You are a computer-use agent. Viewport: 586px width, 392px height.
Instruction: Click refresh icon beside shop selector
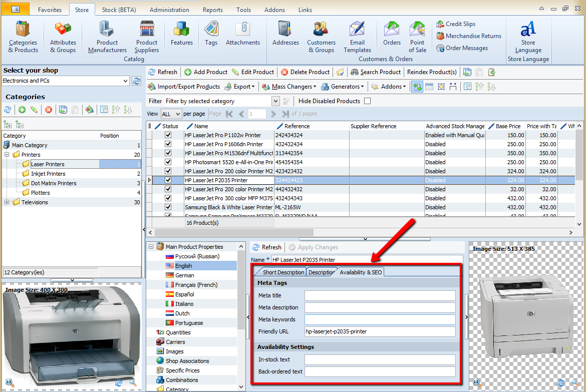click(136, 81)
